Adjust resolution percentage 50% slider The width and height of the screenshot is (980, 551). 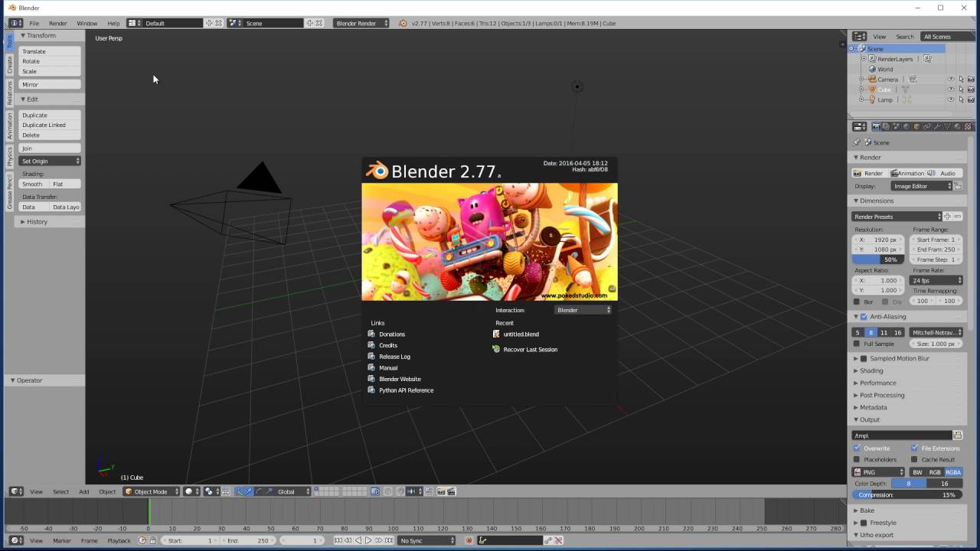coord(878,259)
